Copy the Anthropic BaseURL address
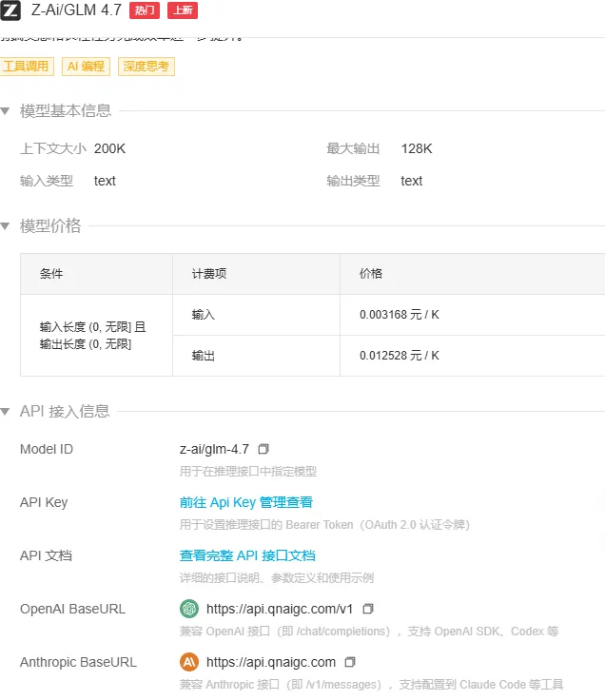 (350, 662)
